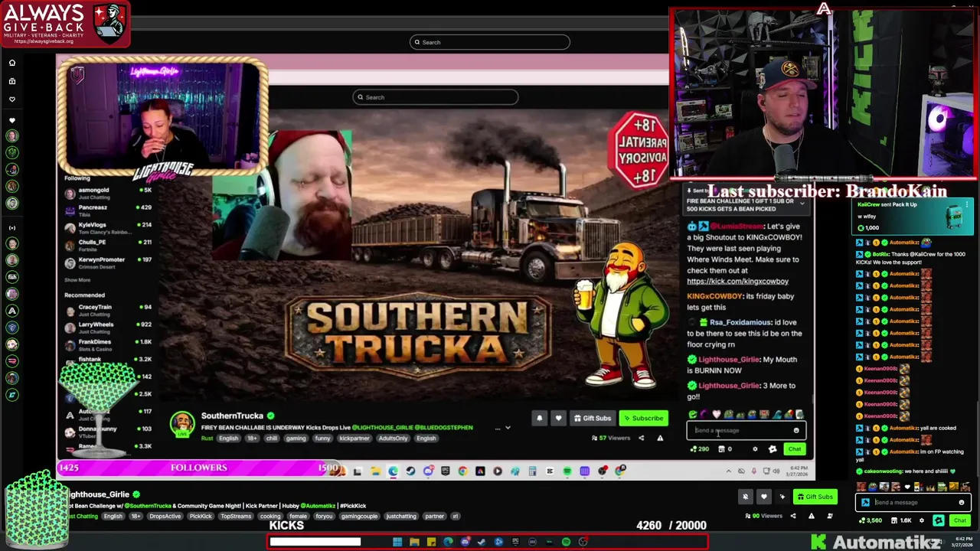The width and height of the screenshot is (980, 551).
Task: Click the @LIGHTHOUSE_GIRLIE mention in SouthernTrucka's title
Action: (381, 428)
